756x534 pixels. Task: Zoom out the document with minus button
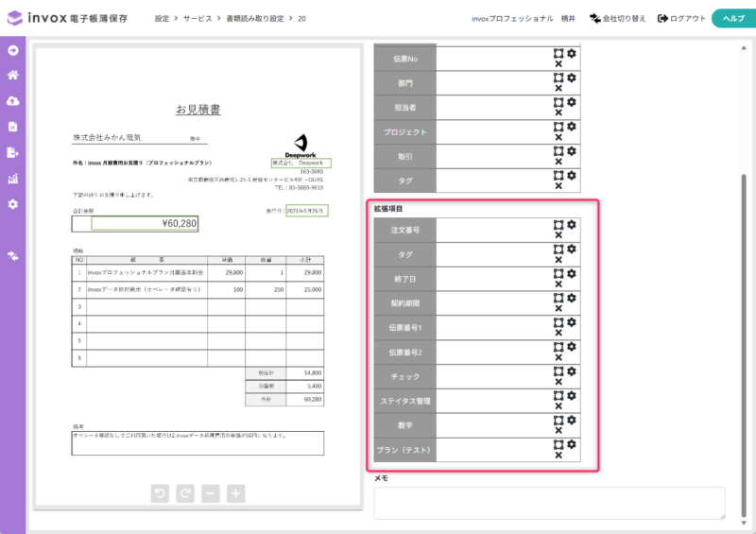(x=211, y=492)
